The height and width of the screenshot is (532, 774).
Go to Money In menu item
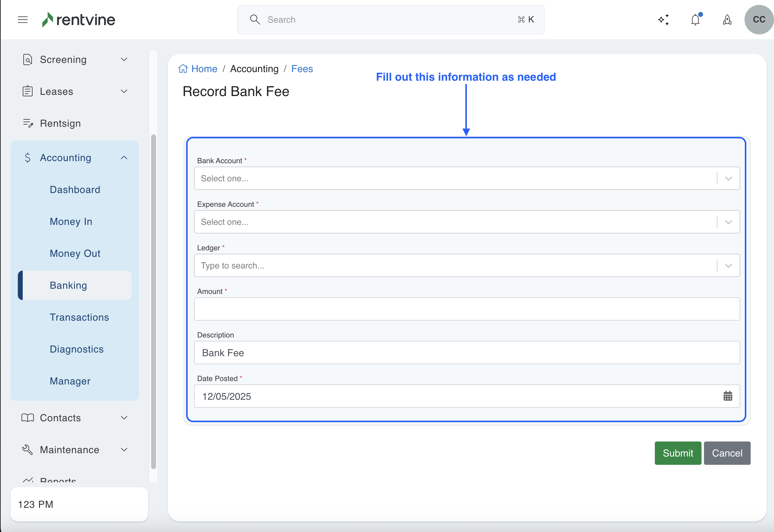click(71, 221)
